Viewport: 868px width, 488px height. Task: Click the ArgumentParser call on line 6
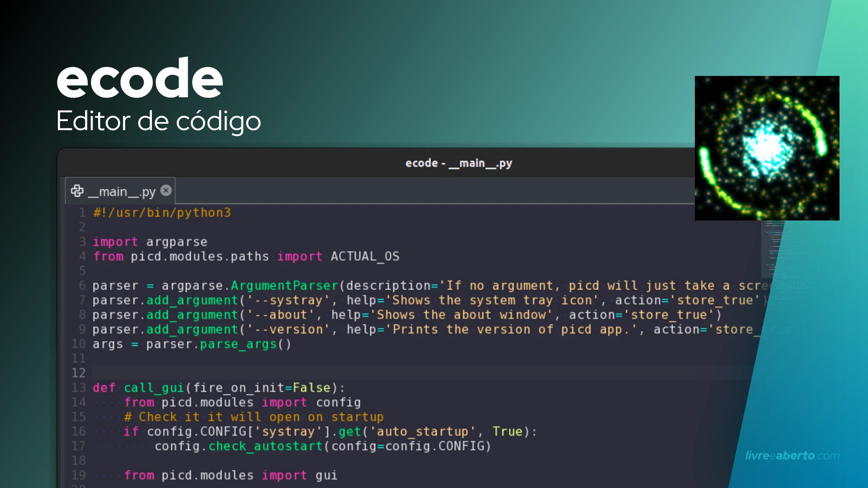tap(284, 285)
